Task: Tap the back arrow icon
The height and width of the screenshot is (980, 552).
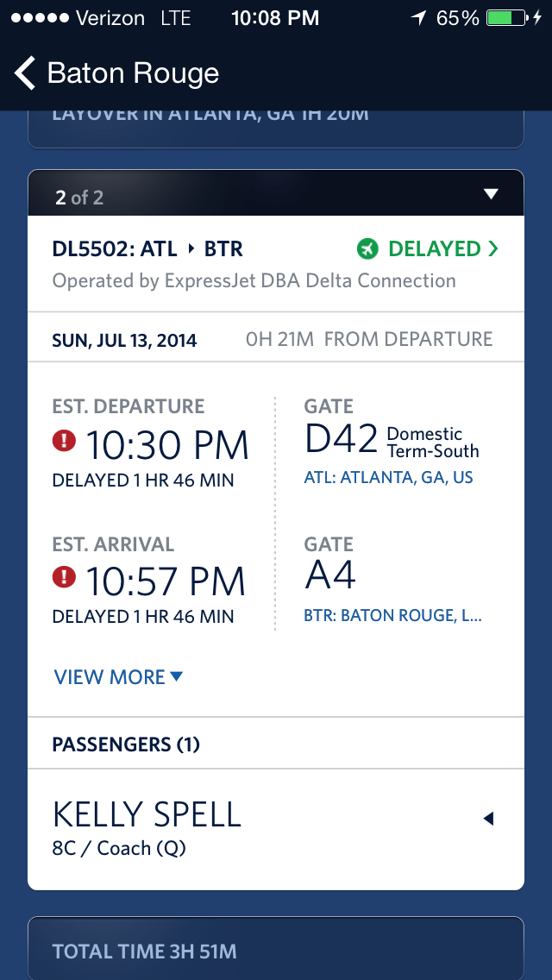Action: point(25,73)
